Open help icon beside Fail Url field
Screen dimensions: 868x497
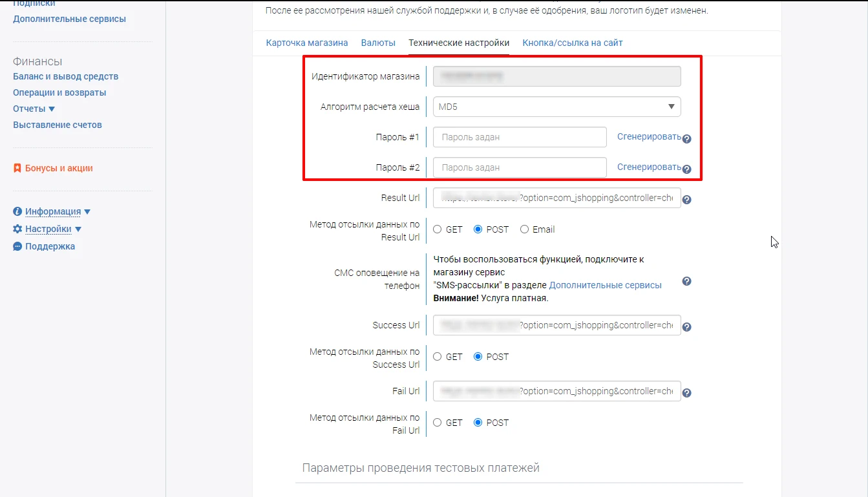point(687,393)
